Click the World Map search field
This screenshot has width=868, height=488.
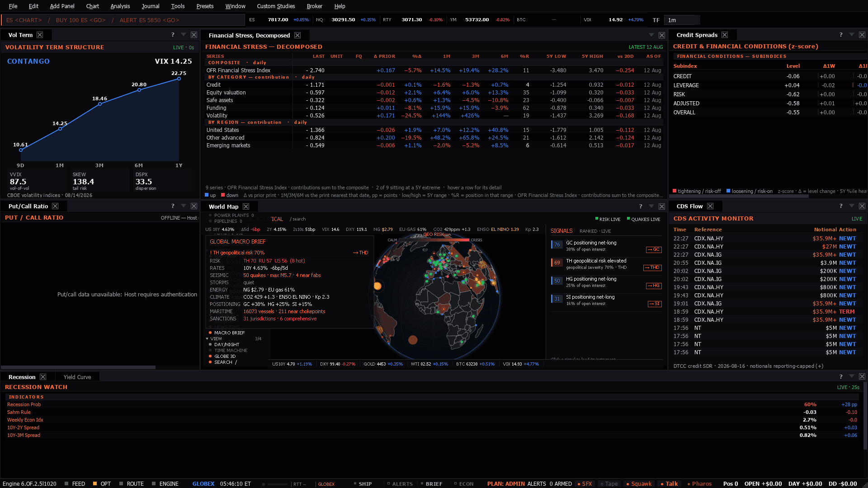point(298,219)
